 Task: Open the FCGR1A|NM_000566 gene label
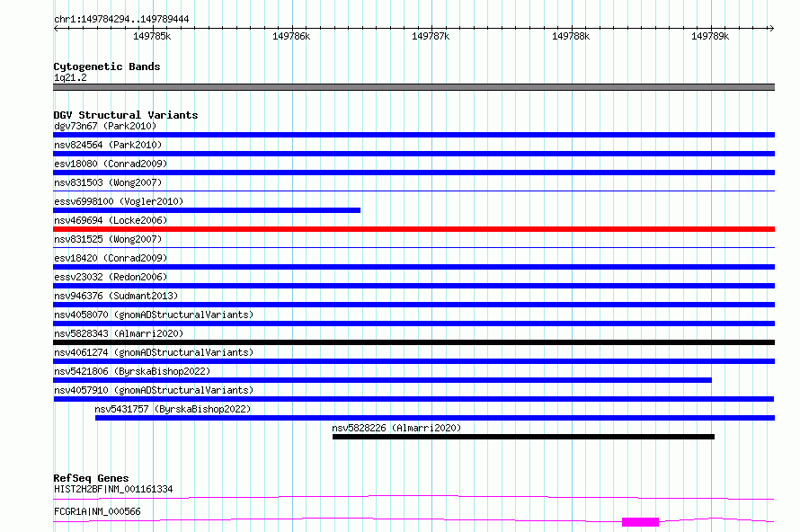[97, 511]
